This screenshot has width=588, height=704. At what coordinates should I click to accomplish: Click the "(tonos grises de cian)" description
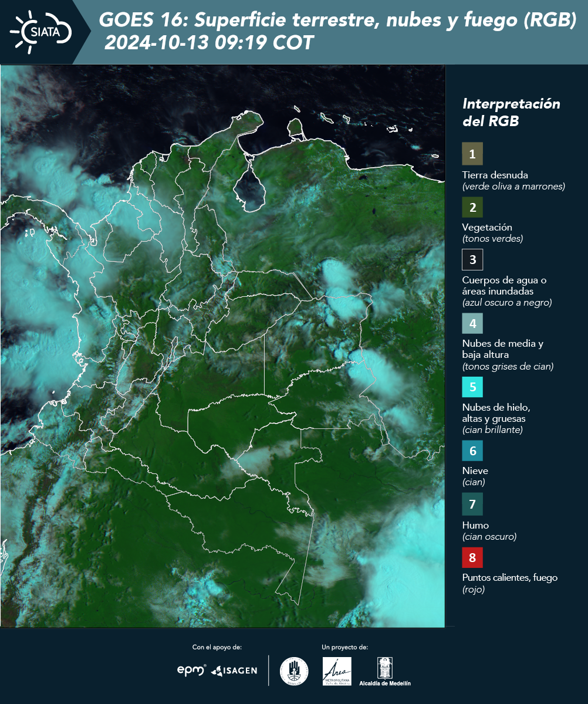(x=508, y=367)
